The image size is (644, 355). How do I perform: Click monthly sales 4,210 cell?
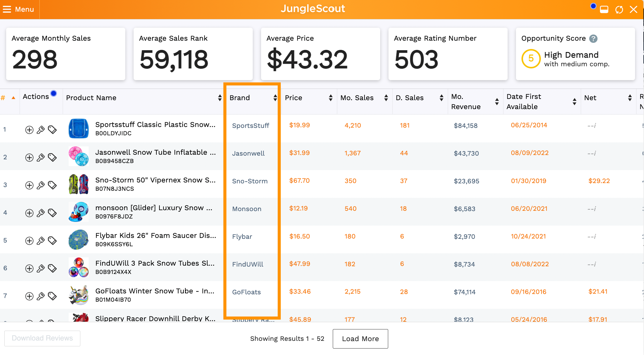[x=353, y=125]
